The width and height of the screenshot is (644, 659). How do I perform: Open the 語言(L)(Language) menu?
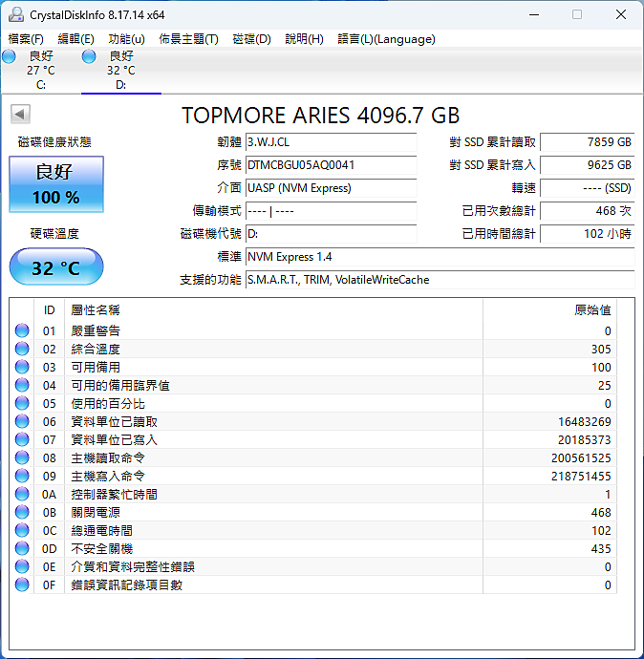[x=386, y=39]
